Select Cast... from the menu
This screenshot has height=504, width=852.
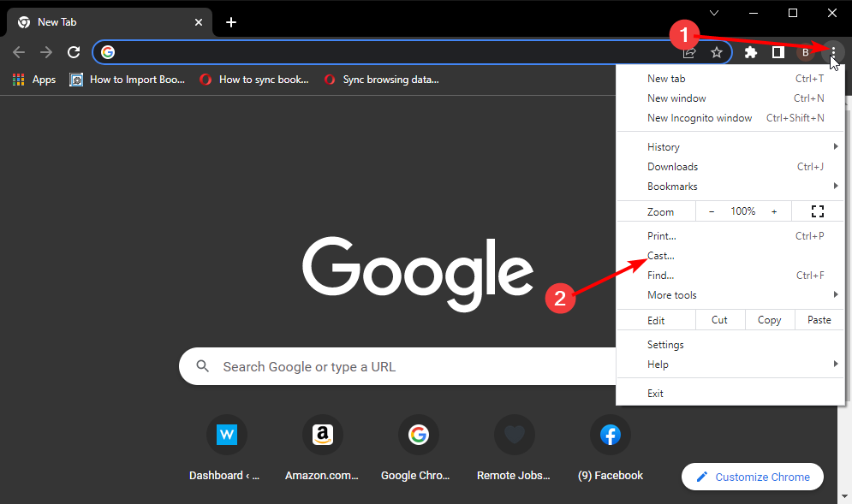[661, 256]
